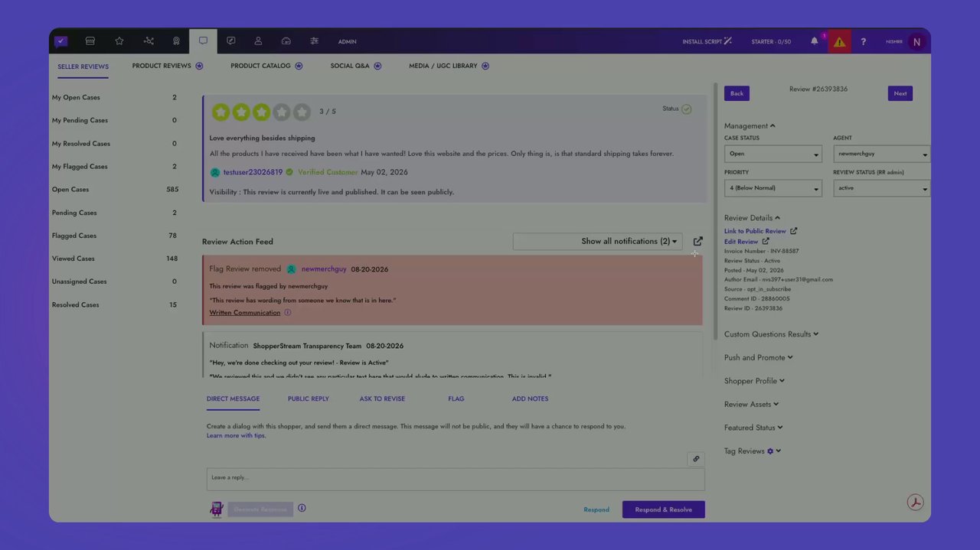The height and width of the screenshot is (550, 980).
Task: Select the Add Notes tab
Action: pyautogui.click(x=530, y=399)
